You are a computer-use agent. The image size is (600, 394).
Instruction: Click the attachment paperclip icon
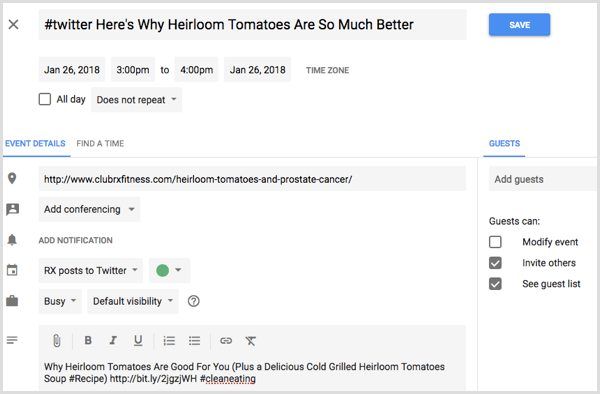57,340
